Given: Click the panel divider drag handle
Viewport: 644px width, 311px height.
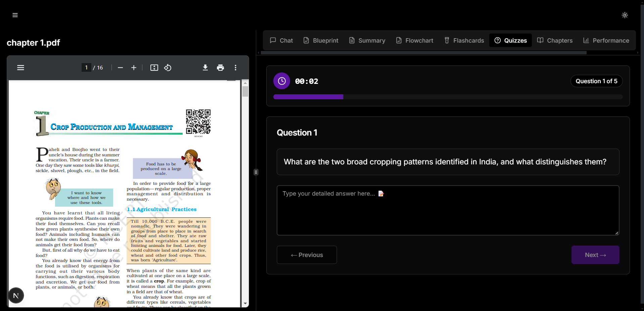Looking at the screenshot, I should click(256, 172).
